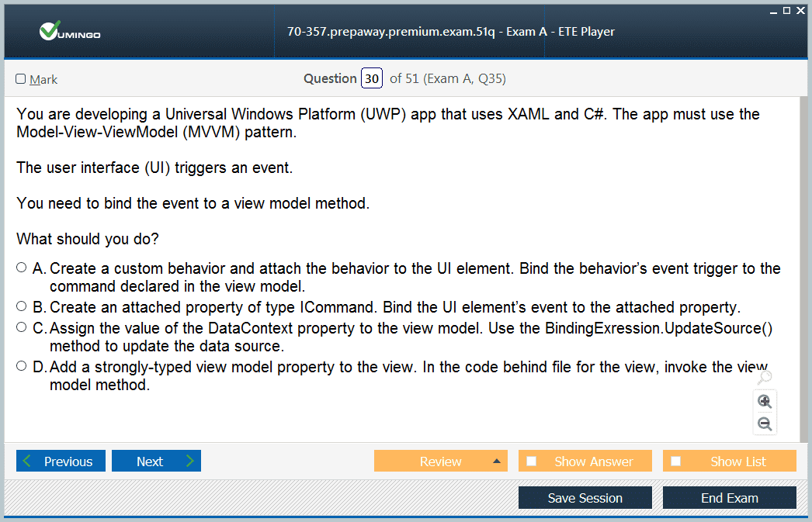The image size is (812, 522).
Task: Enable the Show Answer checkbox
Action: (532, 462)
